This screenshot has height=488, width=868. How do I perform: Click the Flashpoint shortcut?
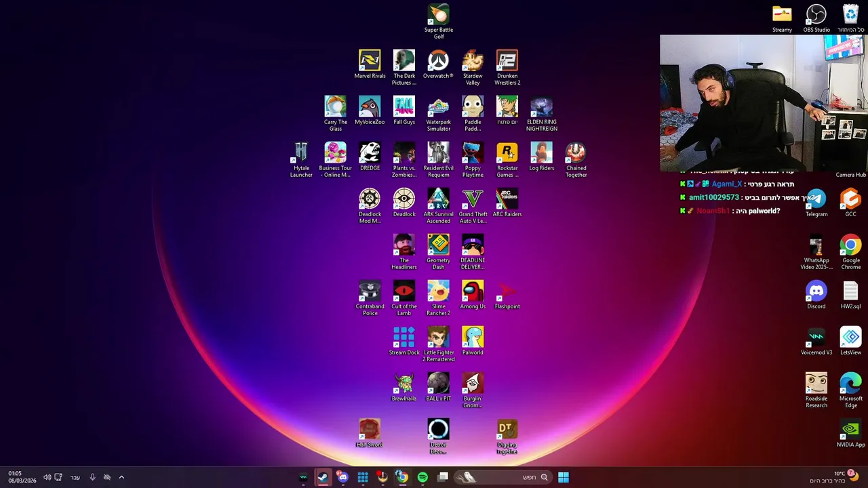point(507,294)
